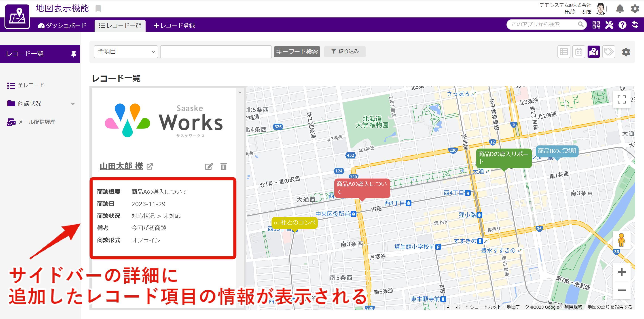Switch to tag view icon
The image size is (644, 319).
608,52
